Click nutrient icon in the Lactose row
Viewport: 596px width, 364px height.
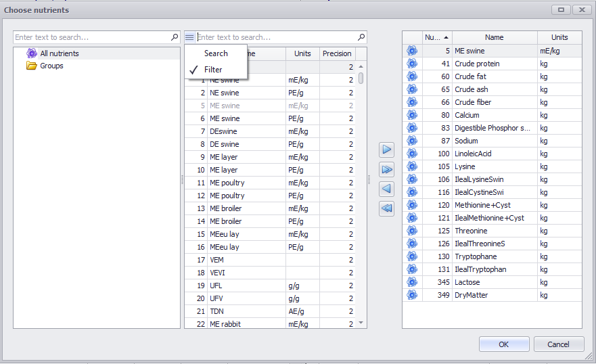click(412, 282)
